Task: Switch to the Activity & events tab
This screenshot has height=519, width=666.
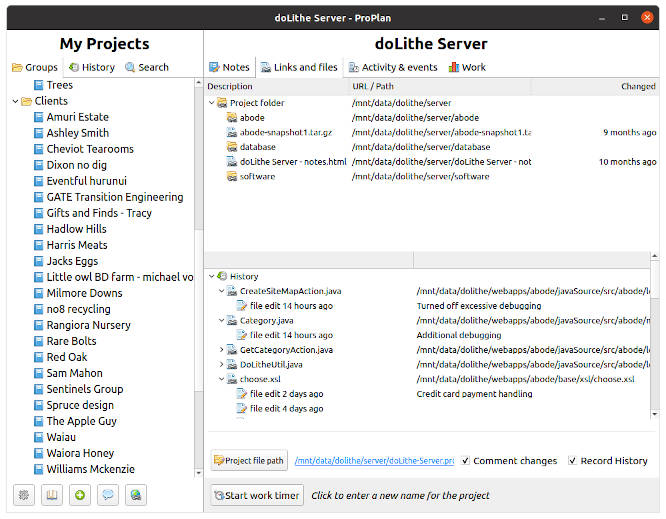Action: [x=391, y=68]
